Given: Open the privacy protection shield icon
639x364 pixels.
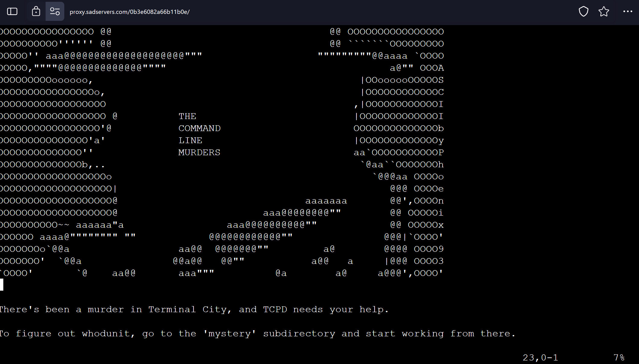Looking at the screenshot, I should (x=583, y=11).
